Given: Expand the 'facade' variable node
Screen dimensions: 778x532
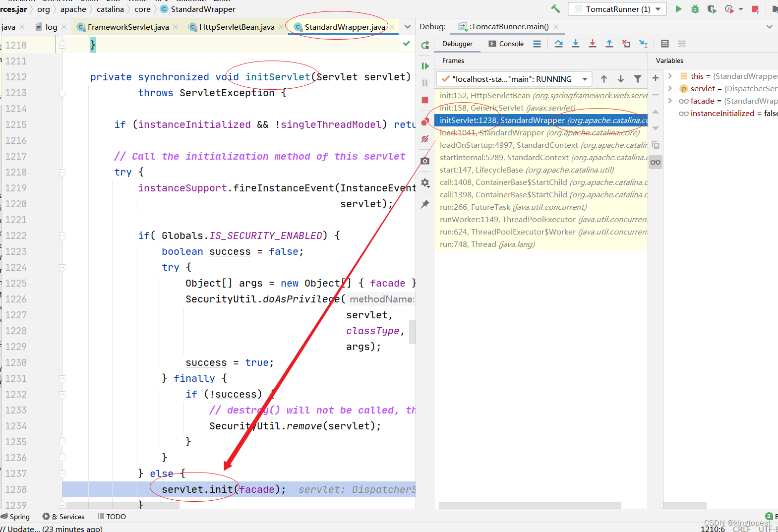Looking at the screenshot, I should tap(670, 101).
